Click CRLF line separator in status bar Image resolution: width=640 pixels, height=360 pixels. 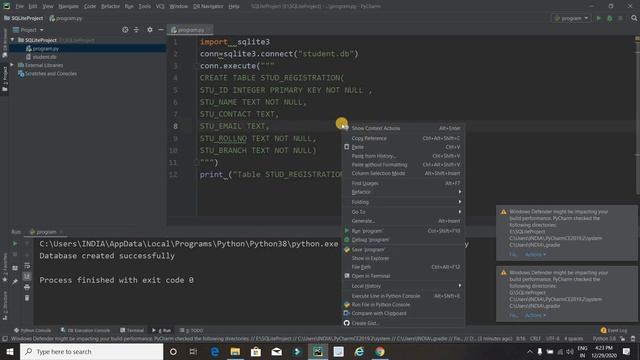click(535, 339)
